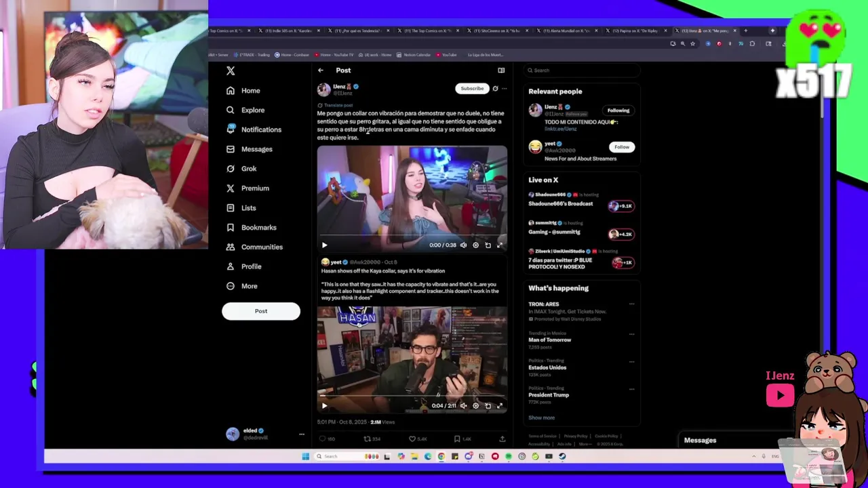Expand Hasan video to fullscreen
Viewport: 868px width, 488px height.
[x=500, y=406]
